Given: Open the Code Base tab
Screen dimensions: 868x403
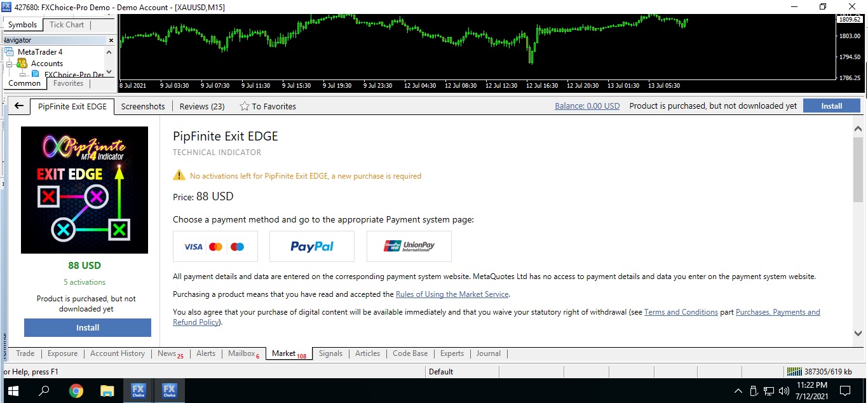Looking at the screenshot, I should tap(410, 353).
